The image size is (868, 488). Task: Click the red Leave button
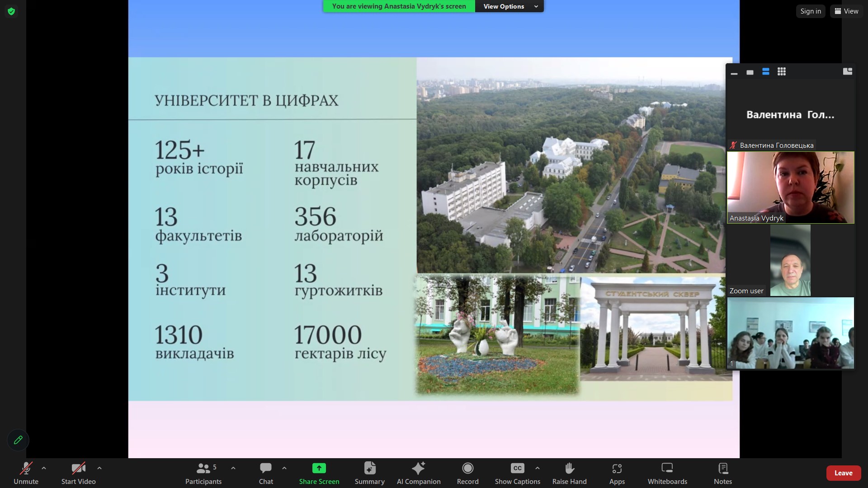pos(843,473)
